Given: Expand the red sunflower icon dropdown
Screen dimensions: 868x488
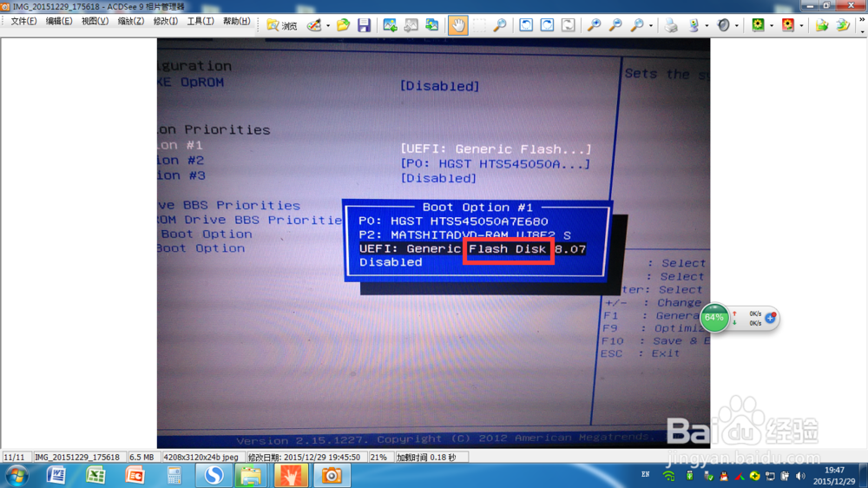Looking at the screenshot, I should (801, 25).
